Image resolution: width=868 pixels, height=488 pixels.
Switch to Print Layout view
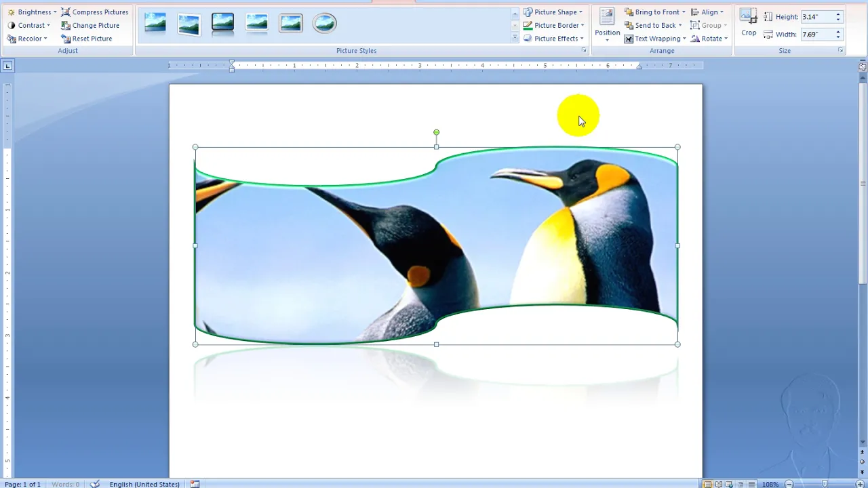[708, 484]
